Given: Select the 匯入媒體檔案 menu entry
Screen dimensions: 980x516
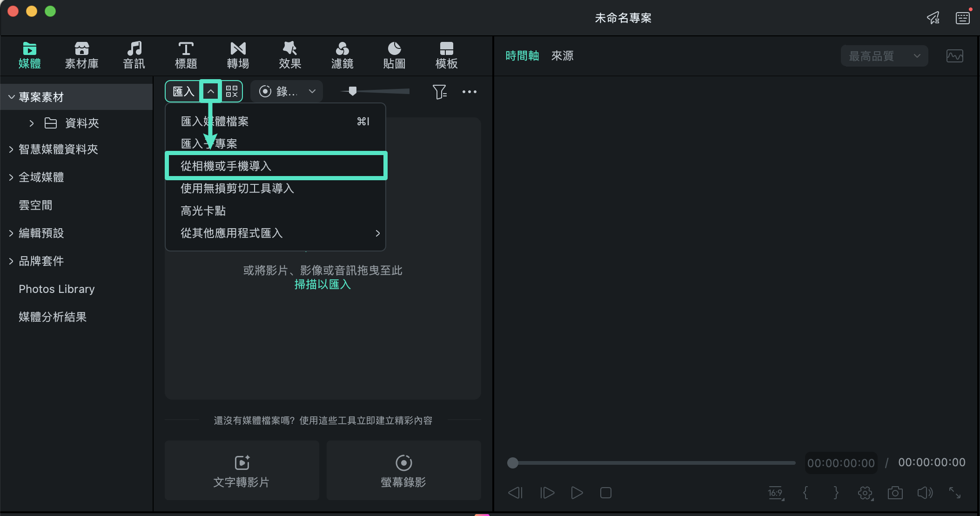Looking at the screenshot, I should tap(275, 122).
